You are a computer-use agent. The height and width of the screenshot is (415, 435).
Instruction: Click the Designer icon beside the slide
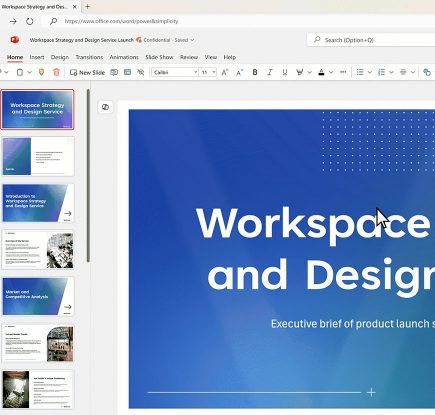(105, 107)
